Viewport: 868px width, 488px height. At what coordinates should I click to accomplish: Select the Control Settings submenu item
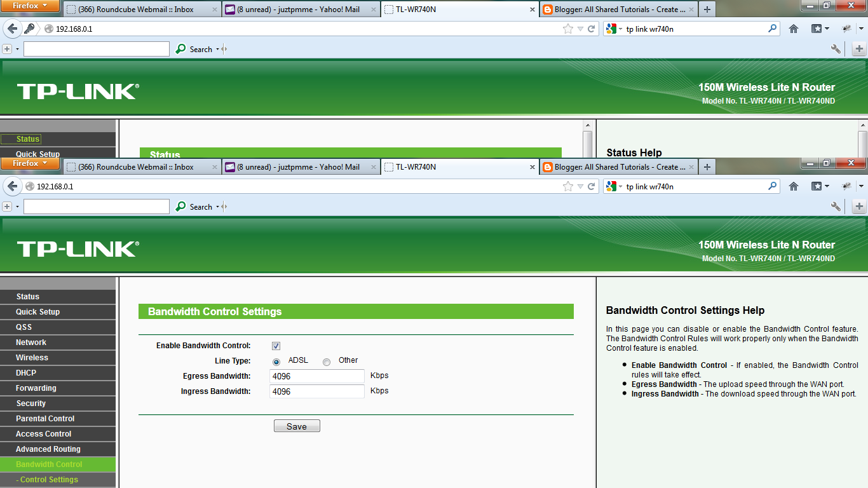tap(58, 480)
